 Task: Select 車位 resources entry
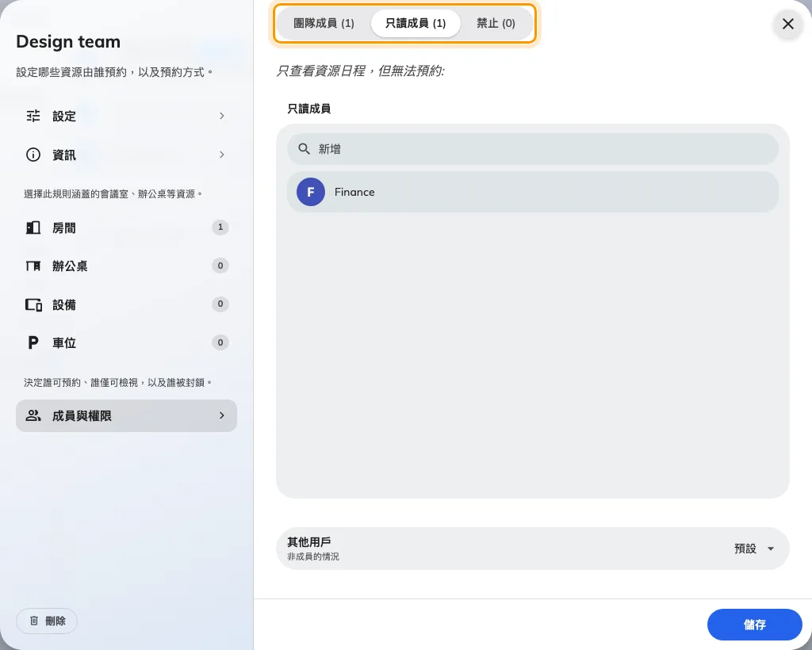tap(126, 342)
